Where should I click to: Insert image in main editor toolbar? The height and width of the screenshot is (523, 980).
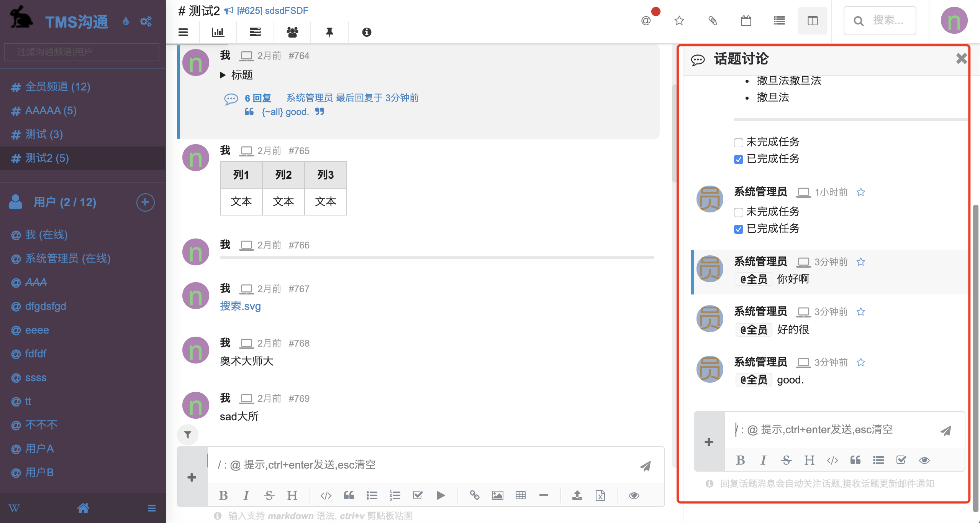click(x=498, y=495)
